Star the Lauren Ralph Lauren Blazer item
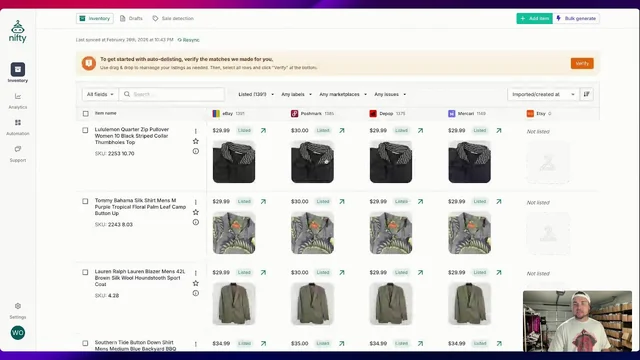Viewport: 640px width, 360px height. [x=196, y=283]
